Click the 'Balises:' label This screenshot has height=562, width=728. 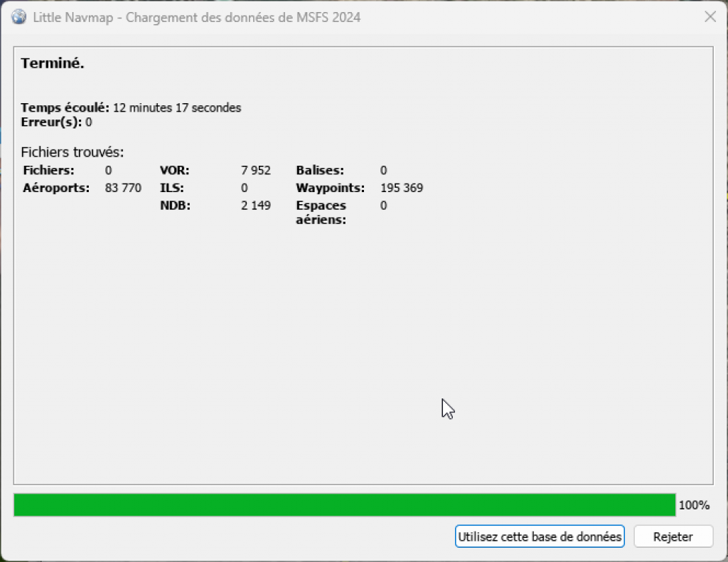(x=320, y=171)
